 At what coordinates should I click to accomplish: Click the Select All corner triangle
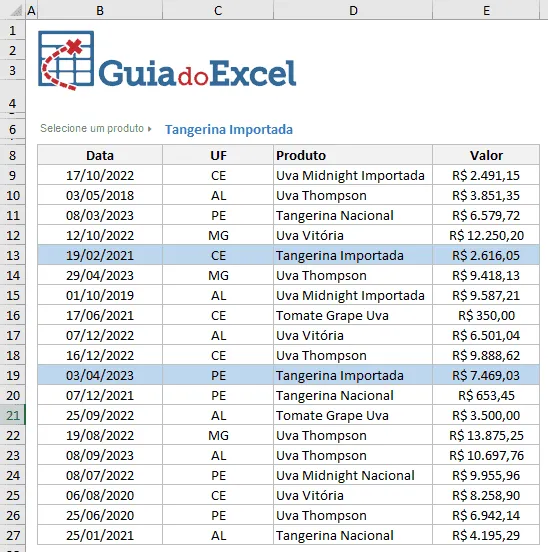tap(16, 11)
